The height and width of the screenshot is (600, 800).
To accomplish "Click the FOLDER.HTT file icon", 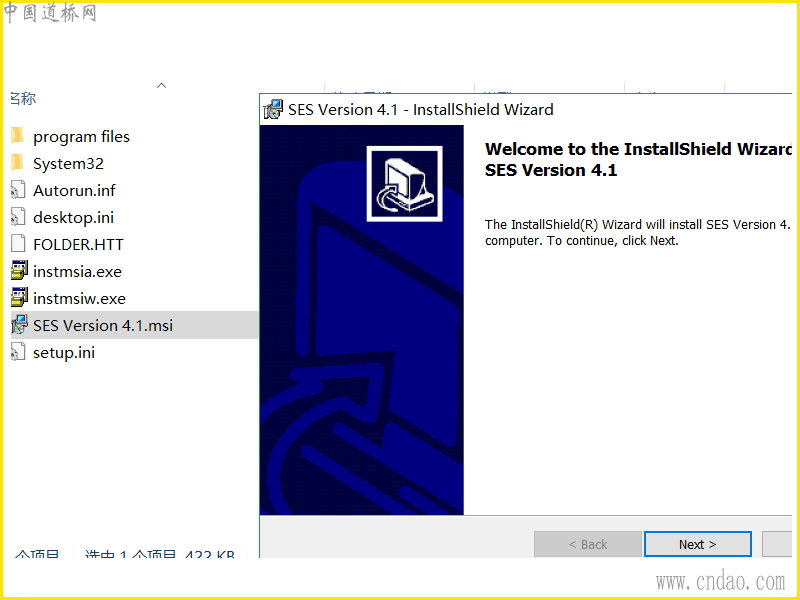I will (x=18, y=244).
